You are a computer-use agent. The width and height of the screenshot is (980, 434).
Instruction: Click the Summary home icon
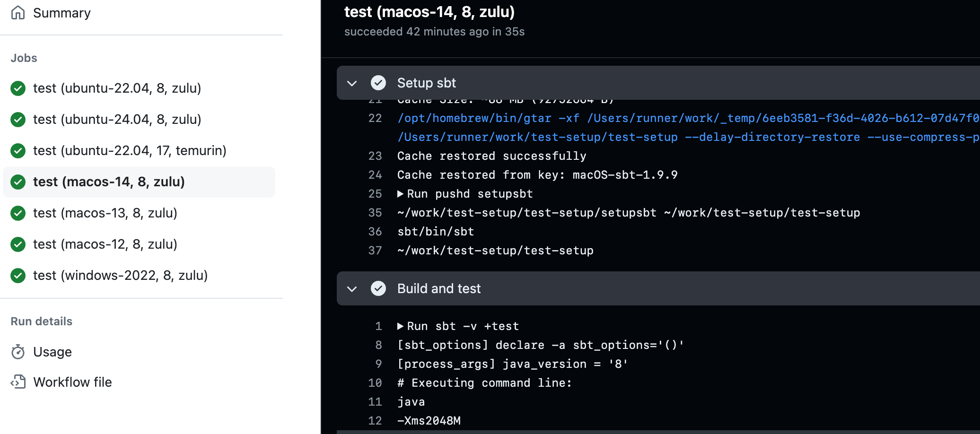18,13
